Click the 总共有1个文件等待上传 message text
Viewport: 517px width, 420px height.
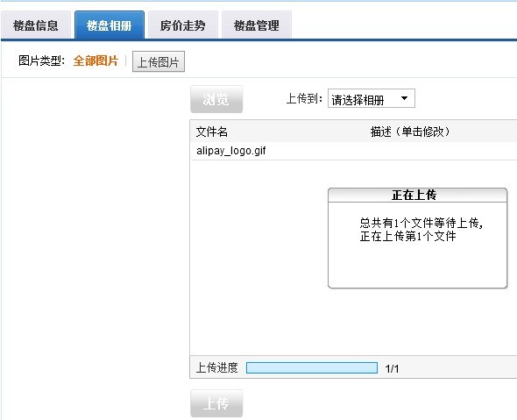click(x=421, y=224)
